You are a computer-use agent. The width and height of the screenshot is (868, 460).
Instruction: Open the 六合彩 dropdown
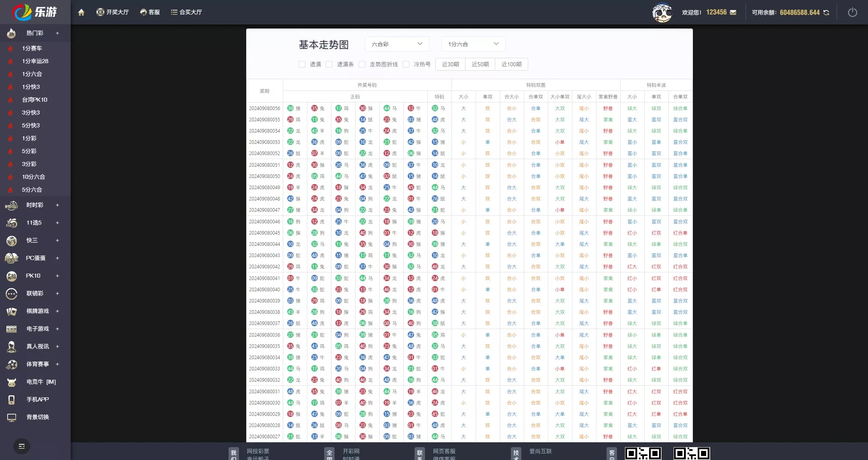pyautogui.click(x=396, y=44)
